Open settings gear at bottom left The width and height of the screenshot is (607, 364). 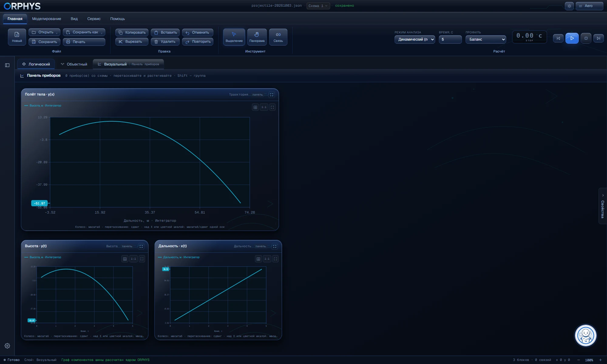point(7,346)
